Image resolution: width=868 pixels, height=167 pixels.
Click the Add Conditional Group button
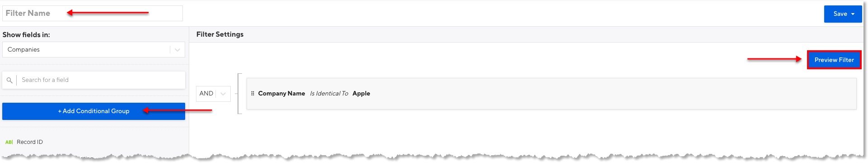[x=93, y=111]
